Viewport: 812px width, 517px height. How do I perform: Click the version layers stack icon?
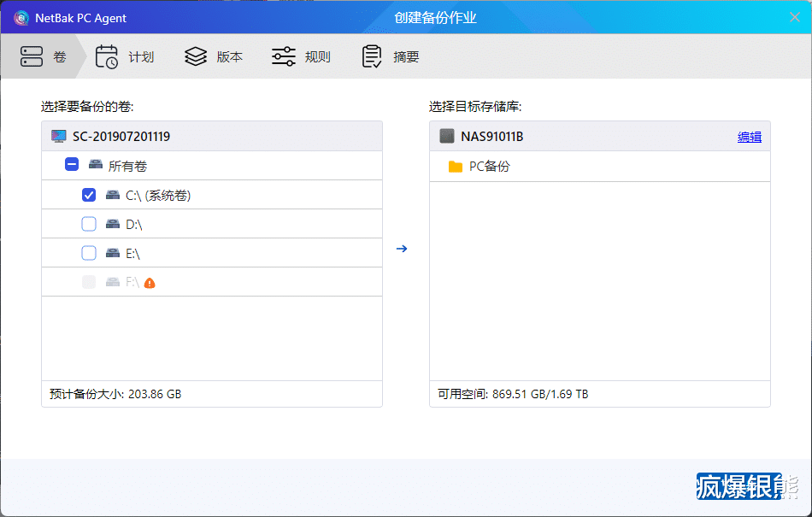click(x=195, y=56)
